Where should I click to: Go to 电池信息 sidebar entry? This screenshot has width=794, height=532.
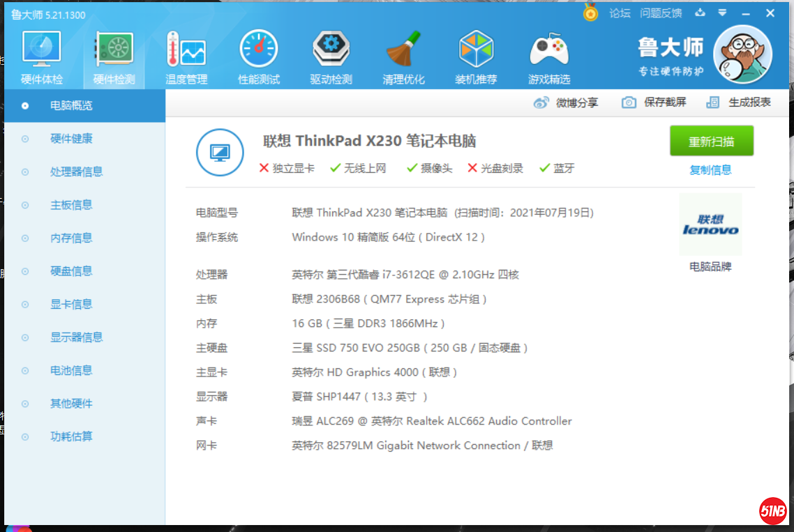coord(71,370)
